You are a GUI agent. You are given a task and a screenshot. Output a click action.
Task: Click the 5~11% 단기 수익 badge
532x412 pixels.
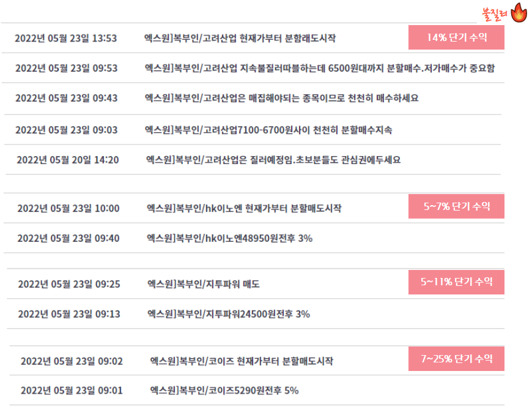pyautogui.click(x=456, y=282)
